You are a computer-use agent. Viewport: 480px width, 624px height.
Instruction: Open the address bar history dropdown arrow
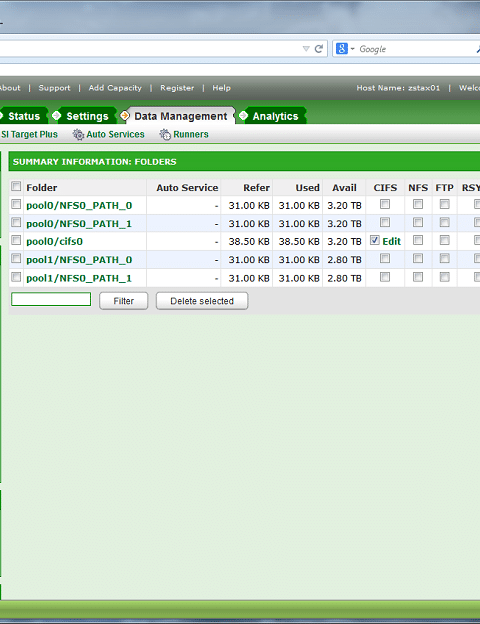(x=306, y=49)
